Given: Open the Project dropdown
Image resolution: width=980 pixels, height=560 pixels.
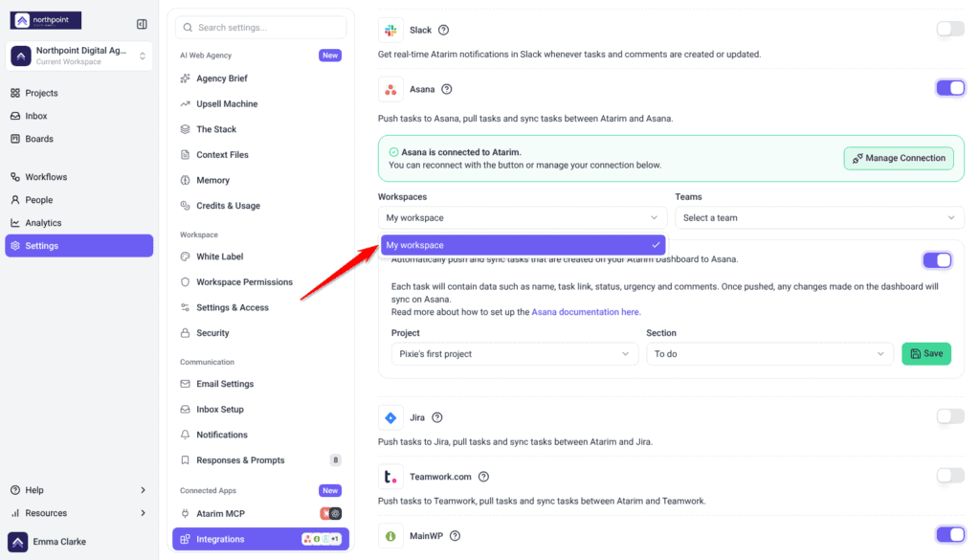Looking at the screenshot, I should 514,354.
